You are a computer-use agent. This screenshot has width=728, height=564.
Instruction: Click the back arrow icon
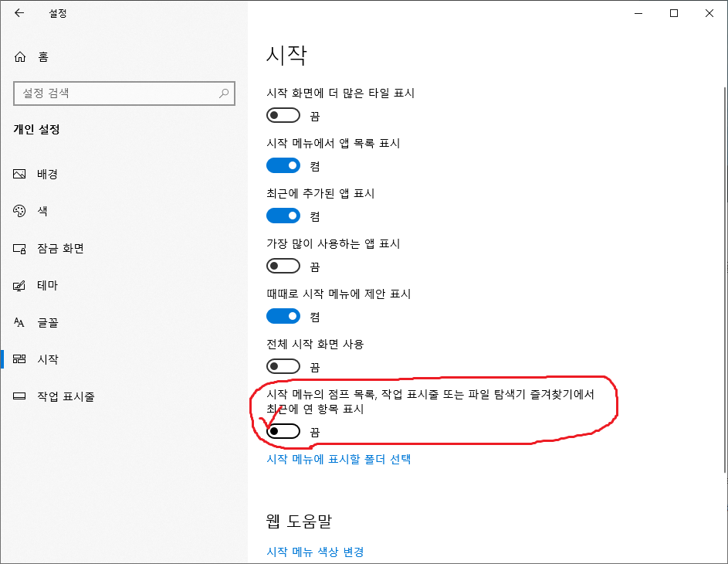click(x=19, y=13)
